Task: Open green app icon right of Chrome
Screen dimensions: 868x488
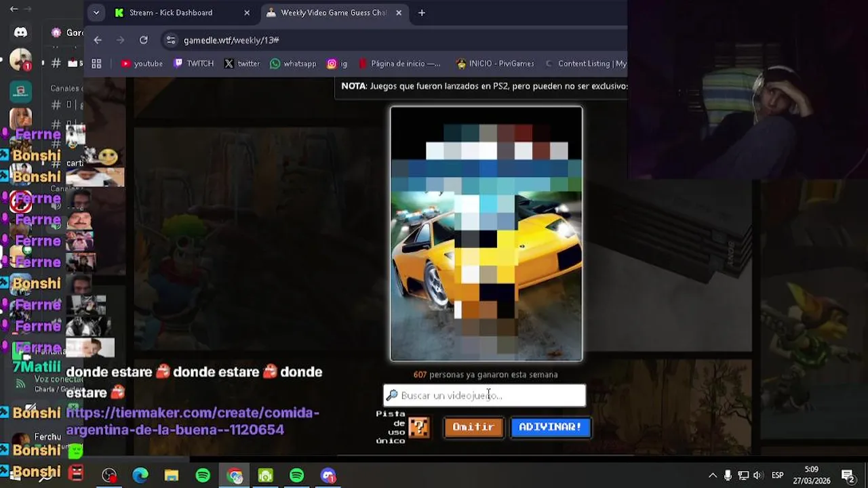Action: 266,476
